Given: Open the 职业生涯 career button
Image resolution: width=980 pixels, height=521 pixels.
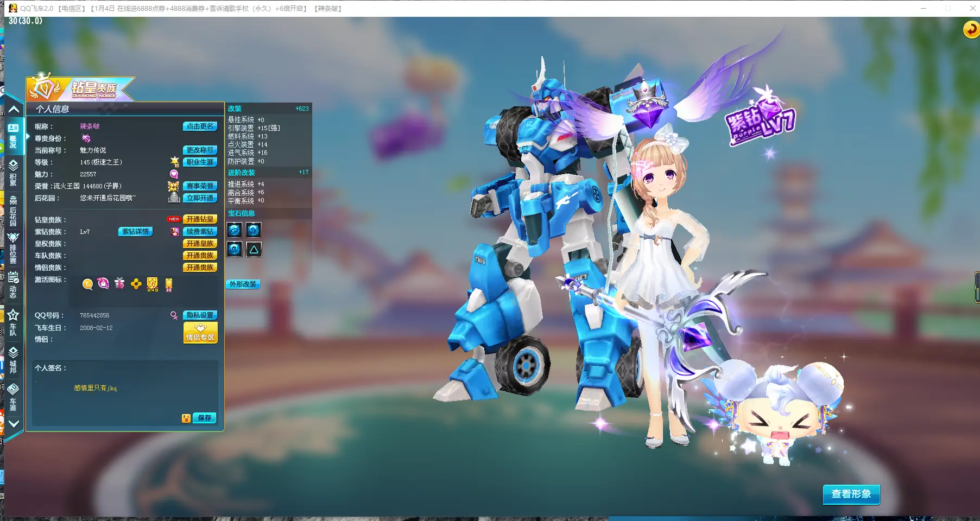Looking at the screenshot, I should coord(200,162).
